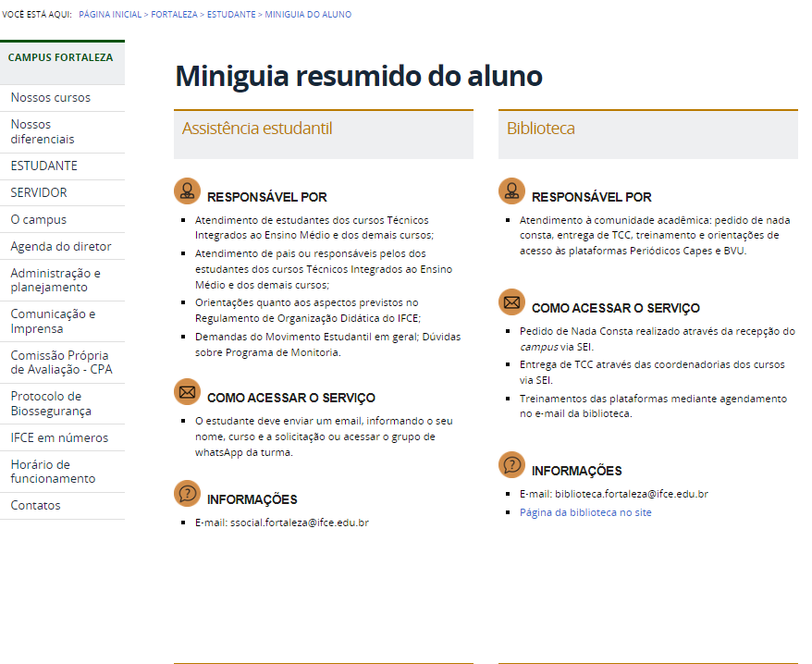Click the question mark icon under Assistência estudantil
This screenshot has height=664, width=812.
tap(187, 494)
